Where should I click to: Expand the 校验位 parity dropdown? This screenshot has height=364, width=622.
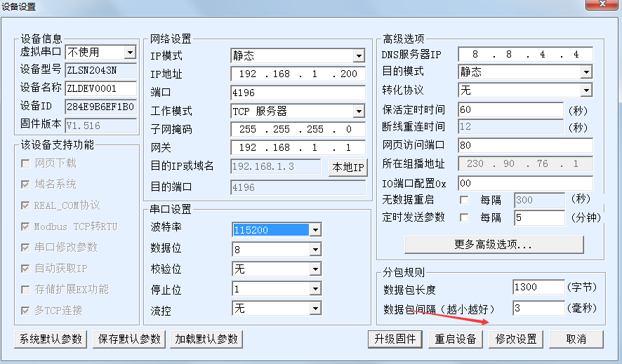(x=315, y=269)
